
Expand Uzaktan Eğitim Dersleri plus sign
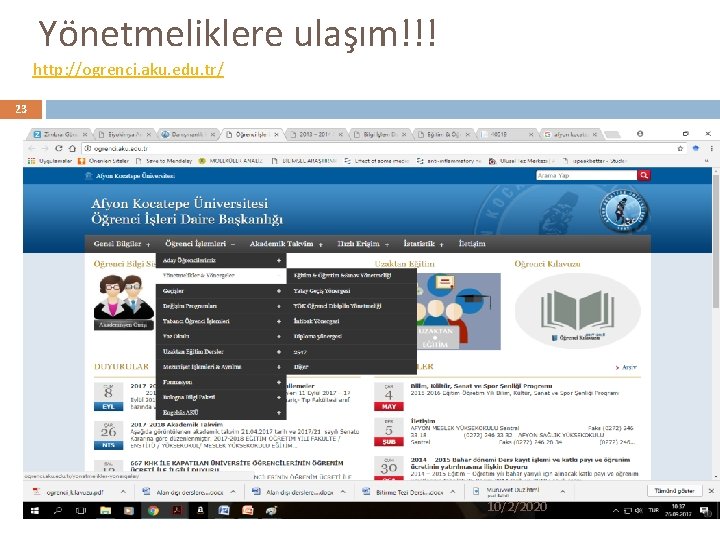tap(279, 352)
